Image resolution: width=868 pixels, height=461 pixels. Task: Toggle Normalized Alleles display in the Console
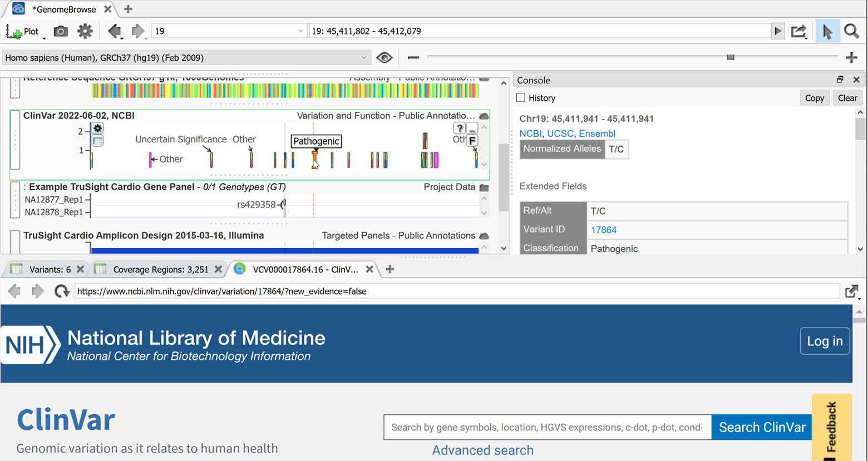point(561,148)
